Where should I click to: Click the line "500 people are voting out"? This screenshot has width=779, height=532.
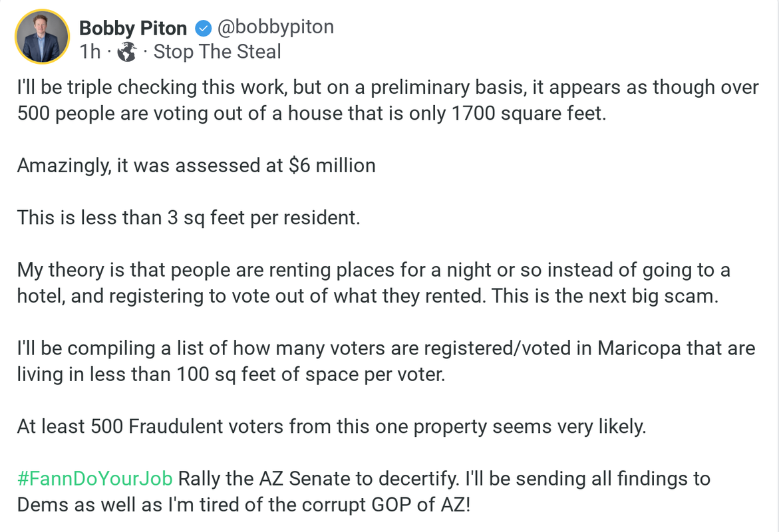tap(311, 113)
